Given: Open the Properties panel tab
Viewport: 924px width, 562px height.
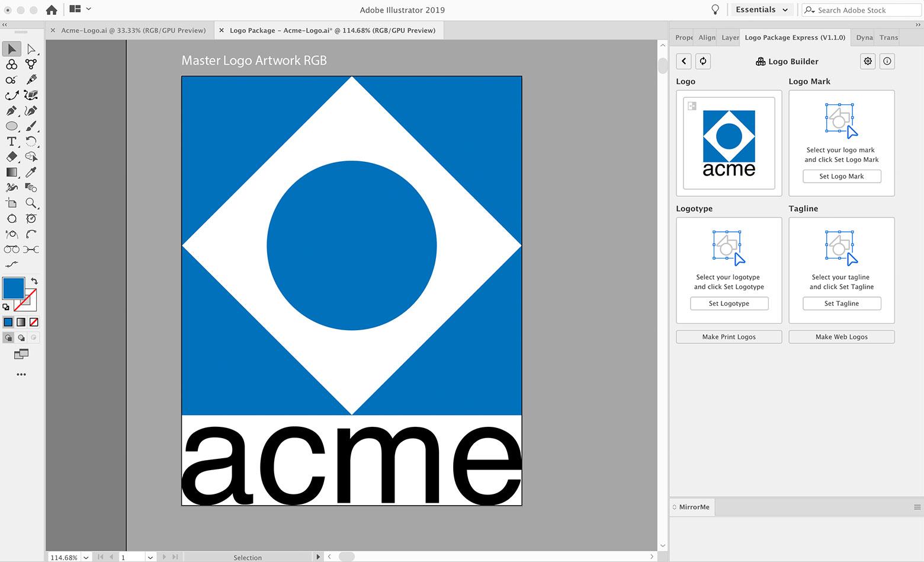Looking at the screenshot, I should click(684, 37).
